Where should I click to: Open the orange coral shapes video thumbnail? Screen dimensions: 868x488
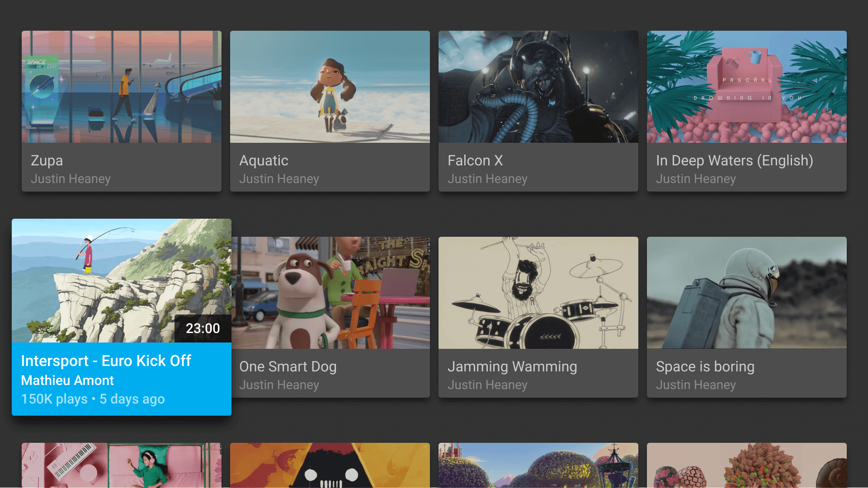(x=747, y=465)
